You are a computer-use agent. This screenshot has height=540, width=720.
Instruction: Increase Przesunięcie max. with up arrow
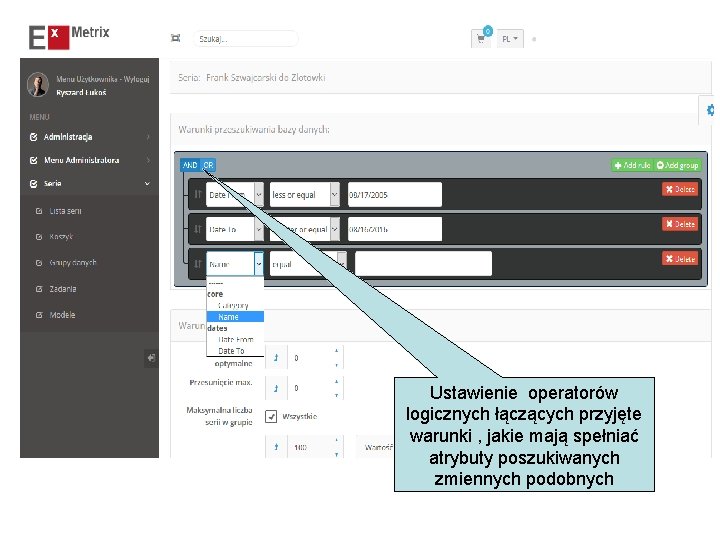337,381
